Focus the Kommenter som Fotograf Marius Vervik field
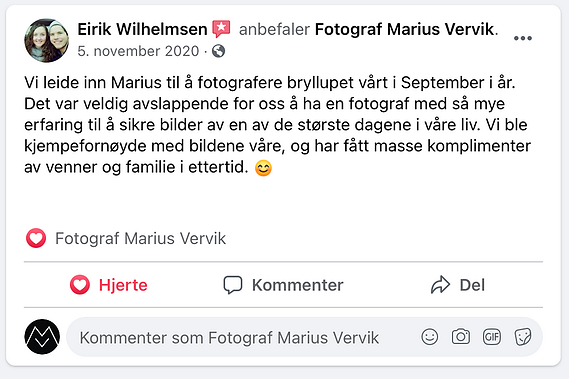Image resolution: width=569 pixels, height=379 pixels. click(304, 337)
